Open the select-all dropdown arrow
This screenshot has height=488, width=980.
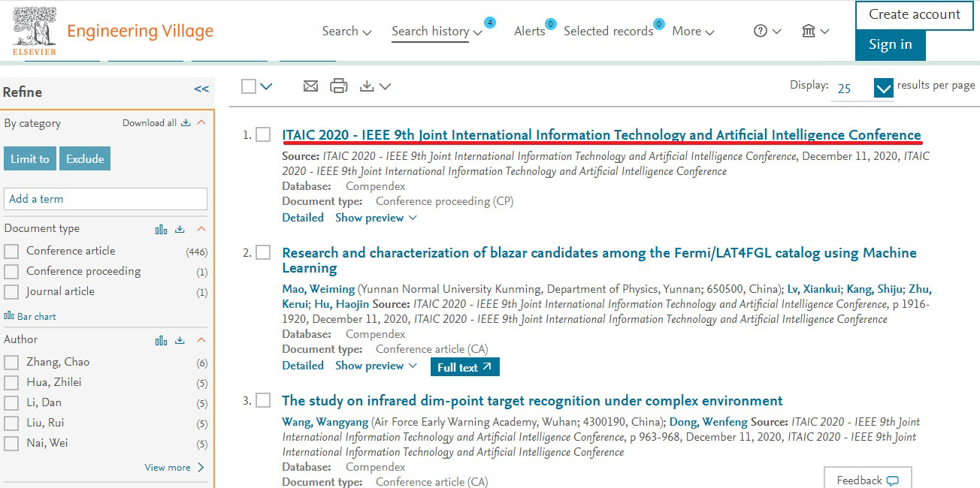click(266, 87)
